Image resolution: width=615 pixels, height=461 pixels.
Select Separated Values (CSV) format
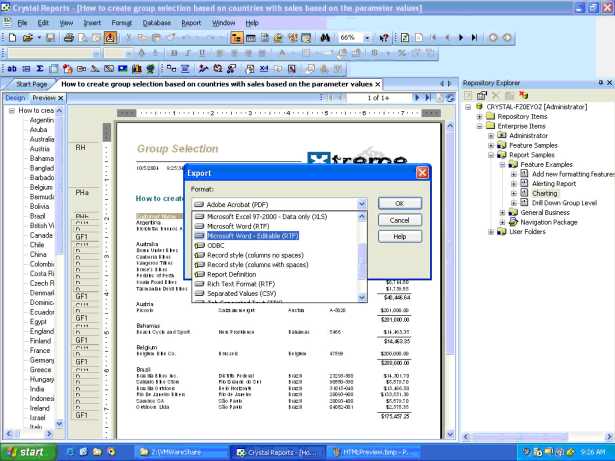242,293
